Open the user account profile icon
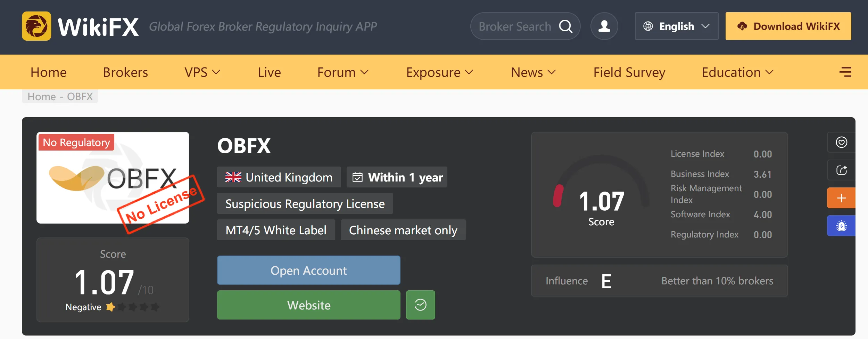868x339 pixels. [604, 26]
